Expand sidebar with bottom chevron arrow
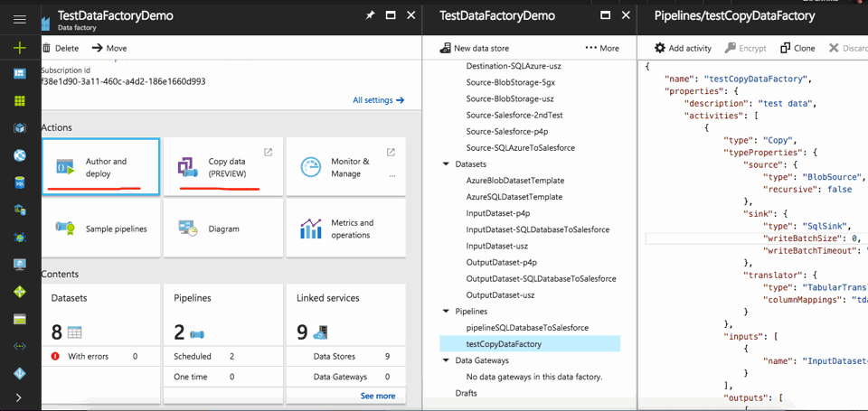868x411 pixels. click(20, 397)
